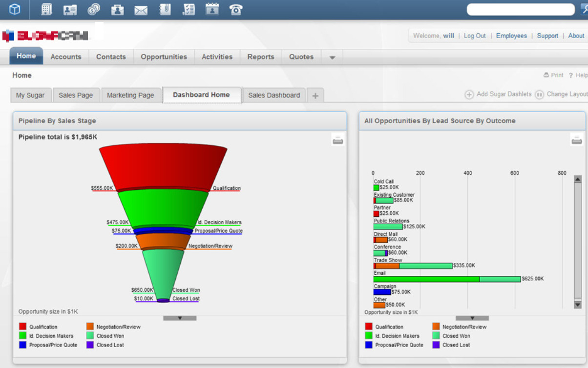Click the purple Closed Lost swatch in Pipeline legend
The image size is (588, 368).
point(90,345)
